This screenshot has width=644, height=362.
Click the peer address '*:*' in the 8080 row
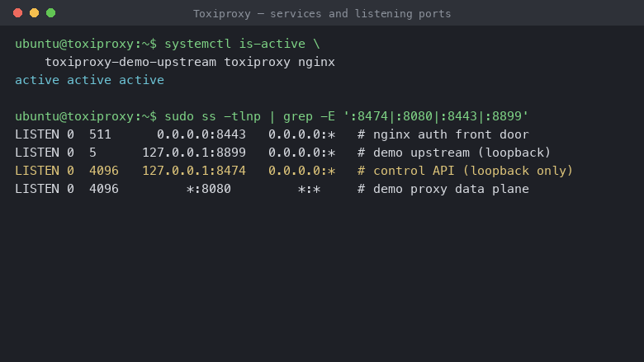coord(309,189)
